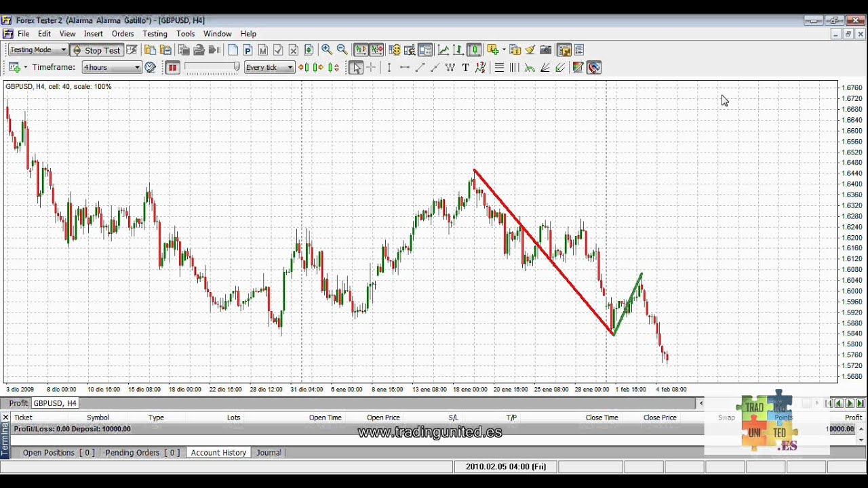Image resolution: width=868 pixels, height=488 pixels.
Task: Click the Stop Test button
Action: click(x=96, y=50)
